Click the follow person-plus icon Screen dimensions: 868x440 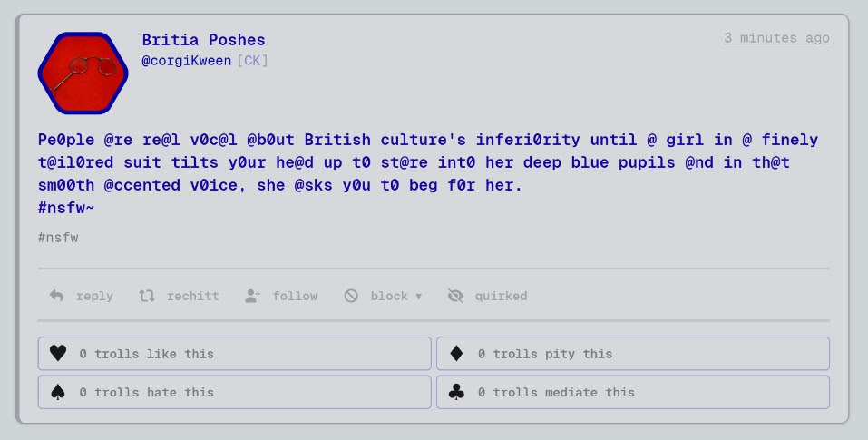pos(253,296)
